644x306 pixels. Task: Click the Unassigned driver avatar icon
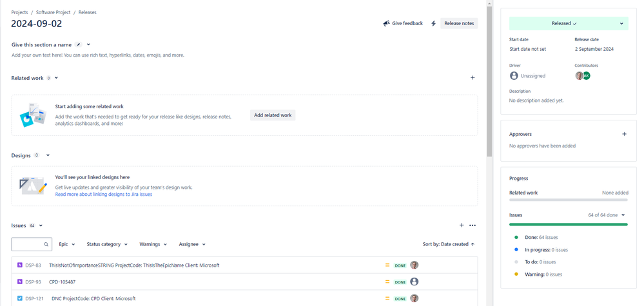tap(514, 76)
